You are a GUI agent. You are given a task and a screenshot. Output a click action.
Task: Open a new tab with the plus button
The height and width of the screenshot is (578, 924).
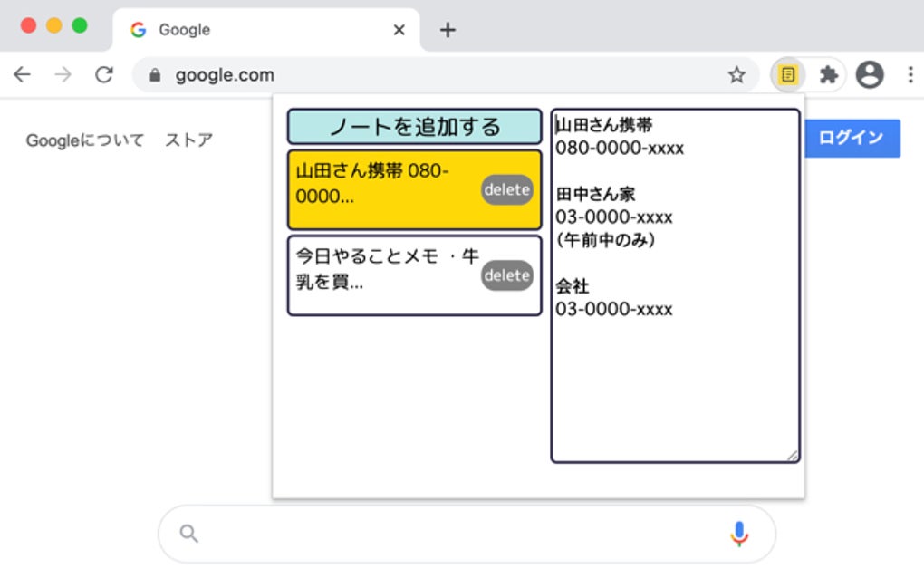pyautogui.click(x=448, y=30)
